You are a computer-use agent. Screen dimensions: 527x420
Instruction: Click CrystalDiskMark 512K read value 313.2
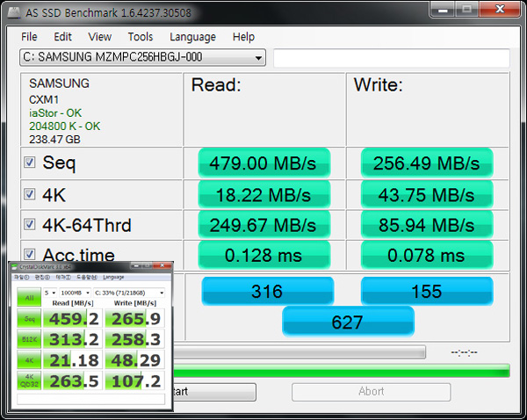[x=72, y=339]
